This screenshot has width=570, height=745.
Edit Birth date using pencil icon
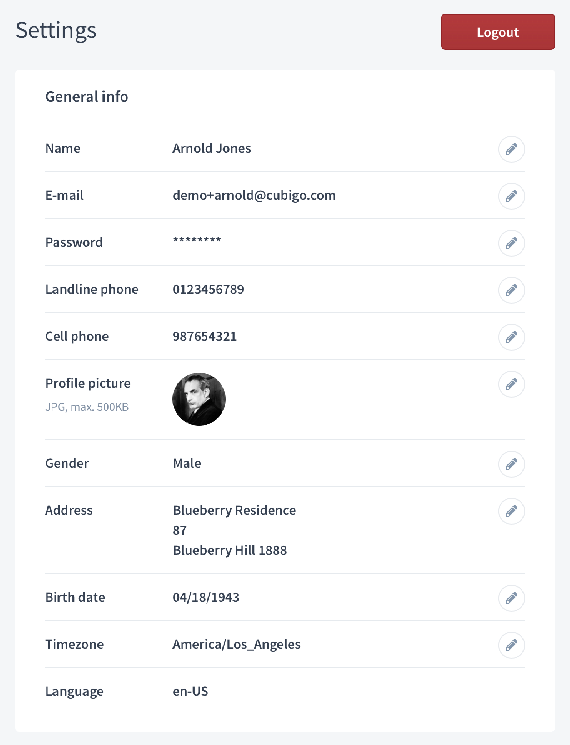coord(511,598)
